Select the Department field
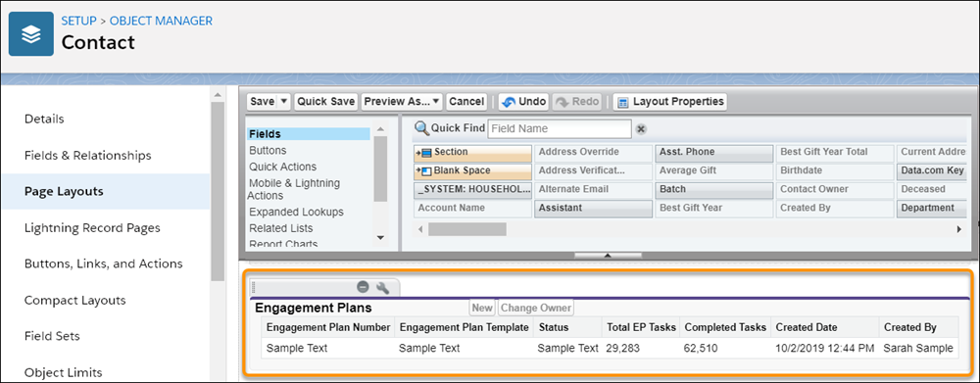 (x=932, y=208)
